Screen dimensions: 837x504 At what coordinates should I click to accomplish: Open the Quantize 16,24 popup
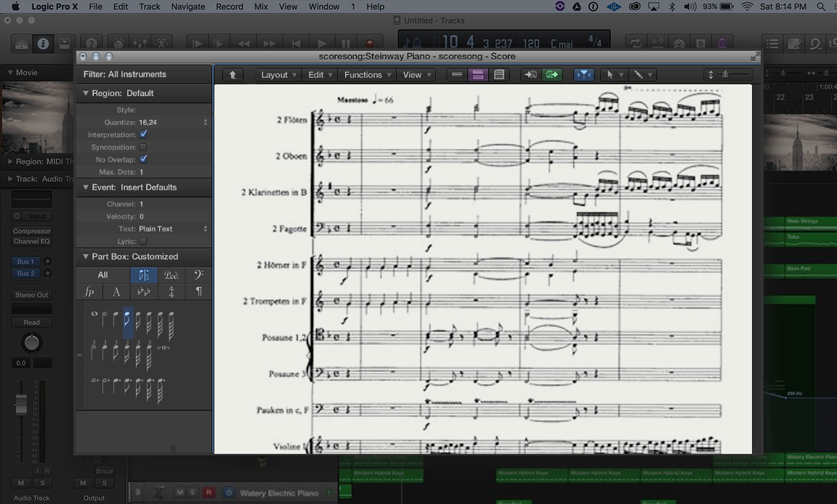[x=173, y=122]
